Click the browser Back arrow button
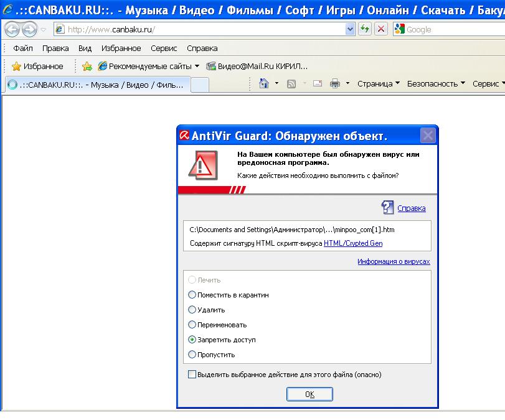 click(x=12, y=29)
